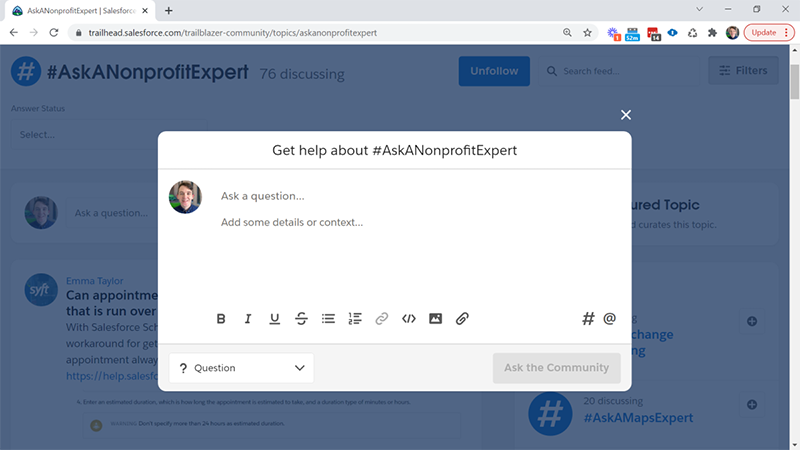Image resolution: width=800 pixels, height=450 pixels.
Task: Reload the page
Action: tap(54, 33)
